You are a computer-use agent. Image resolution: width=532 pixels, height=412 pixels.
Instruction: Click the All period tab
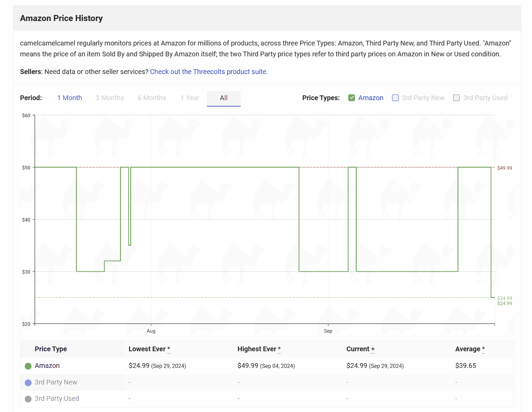[223, 98]
